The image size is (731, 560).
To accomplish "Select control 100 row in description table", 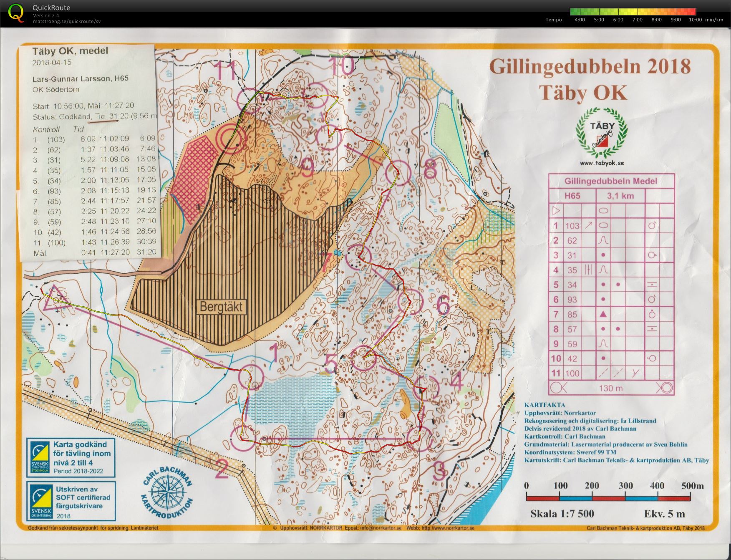I will coord(611,373).
